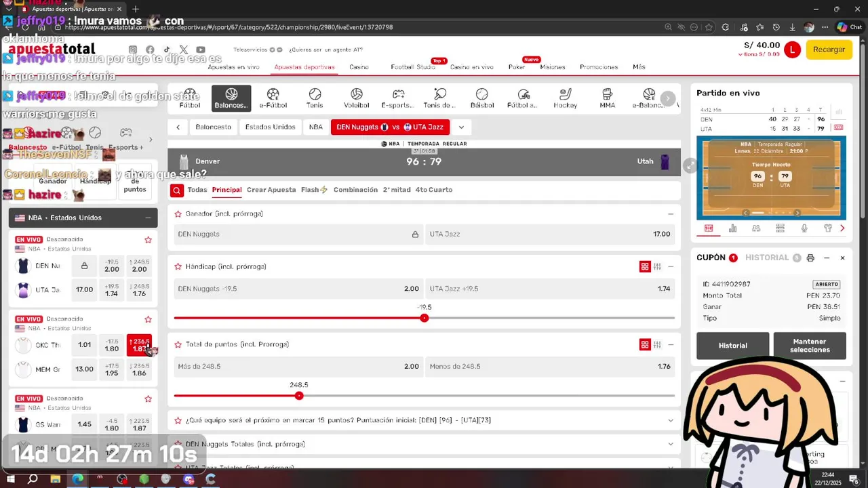This screenshot has height=488, width=868.
Task: Open the YouTube social icon
Action: click(x=201, y=49)
